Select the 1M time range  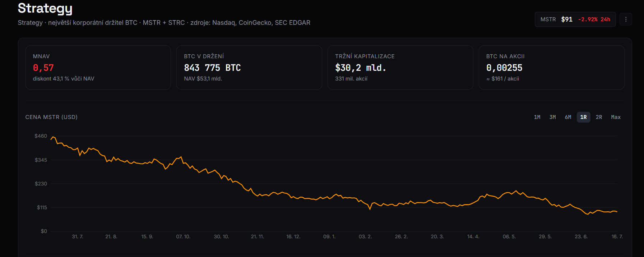[x=537, y=117]
